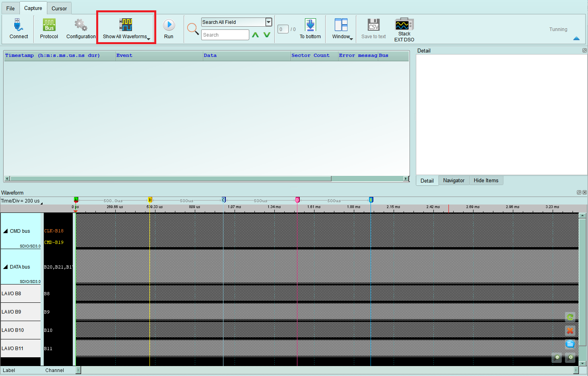Click the Timestamp column header
588x376 pixels.
point(60,56)
